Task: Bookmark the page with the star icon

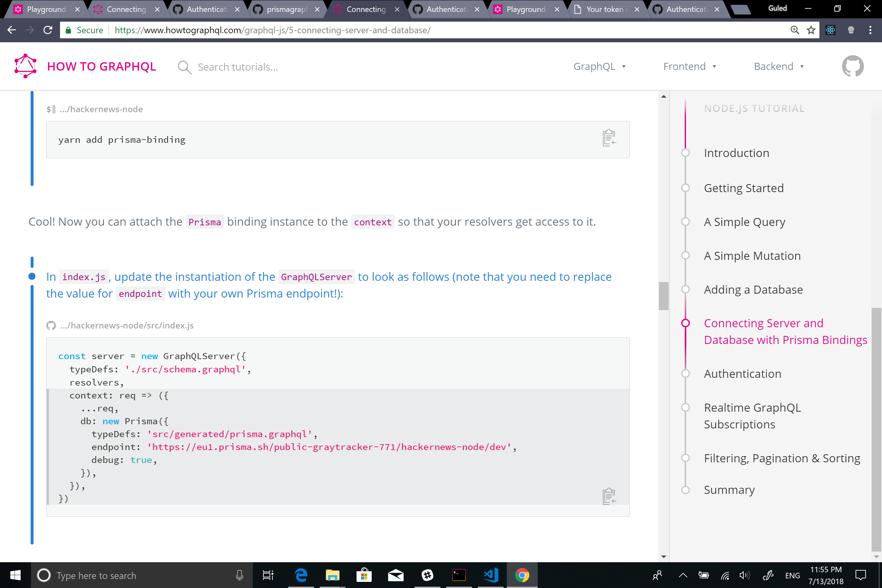Action: (811, 30)
